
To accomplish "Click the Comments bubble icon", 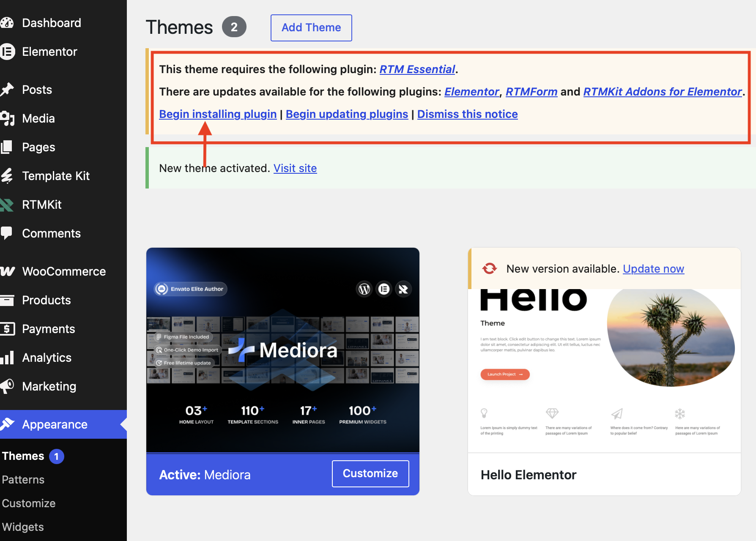I will 6,233.
